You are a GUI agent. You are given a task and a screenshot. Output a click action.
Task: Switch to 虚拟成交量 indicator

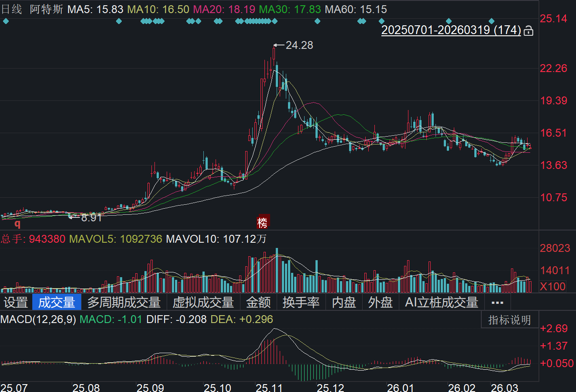[x=203, y=302]
